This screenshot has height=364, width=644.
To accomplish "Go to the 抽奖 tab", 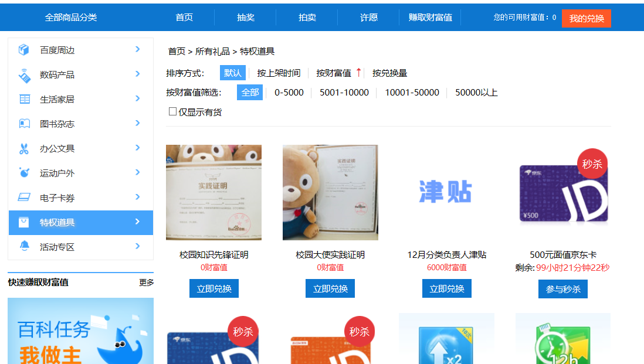I will (246, 18).
